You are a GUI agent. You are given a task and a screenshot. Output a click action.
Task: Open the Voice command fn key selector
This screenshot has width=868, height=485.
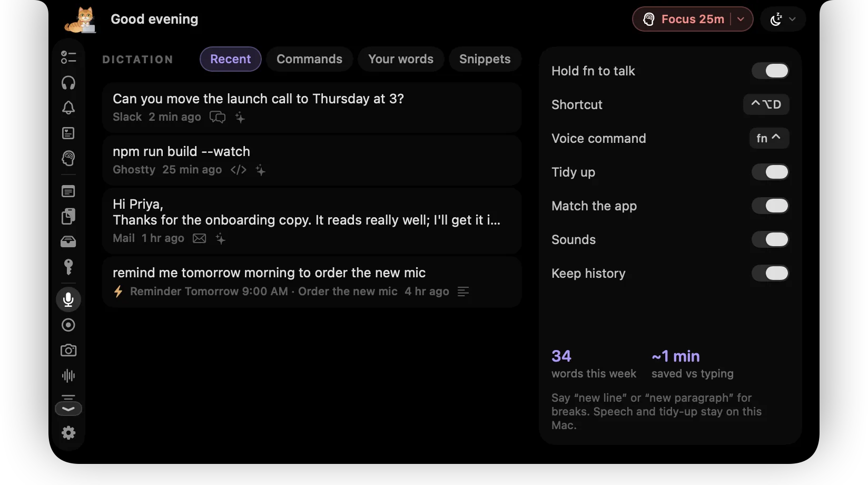click(x=769, y=138)
